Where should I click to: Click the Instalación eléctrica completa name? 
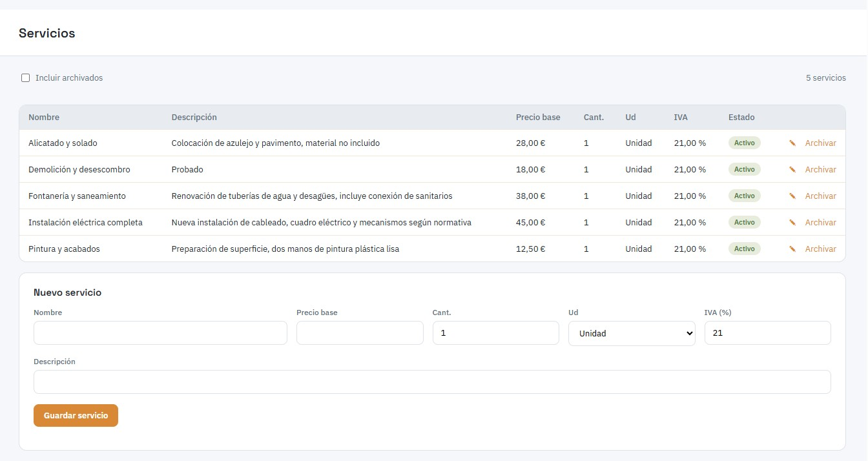(85, 223)
